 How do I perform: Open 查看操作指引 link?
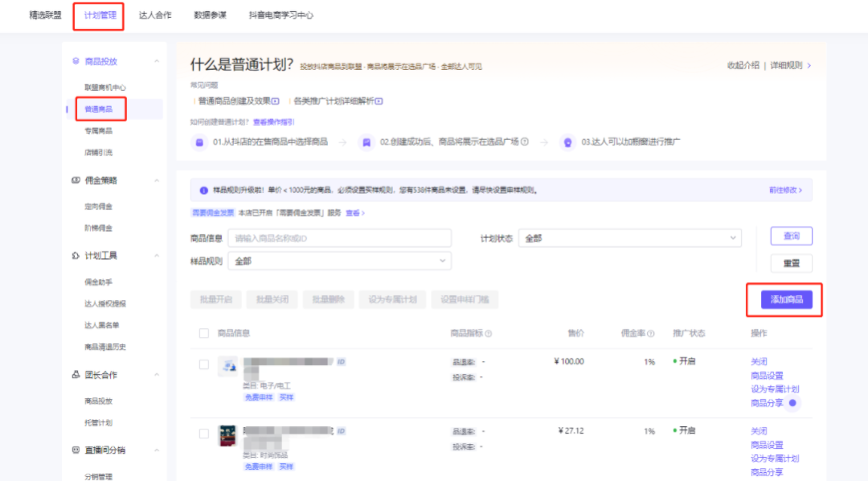tap(273, 122)
